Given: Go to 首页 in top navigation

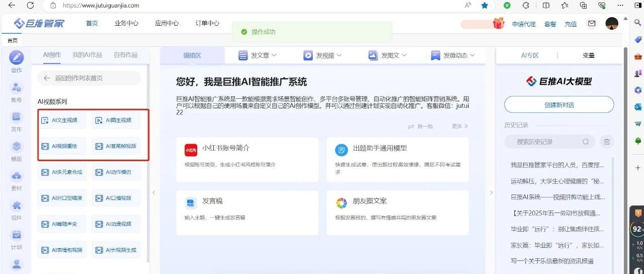Looking at the screenshot, I should [92, 23].
